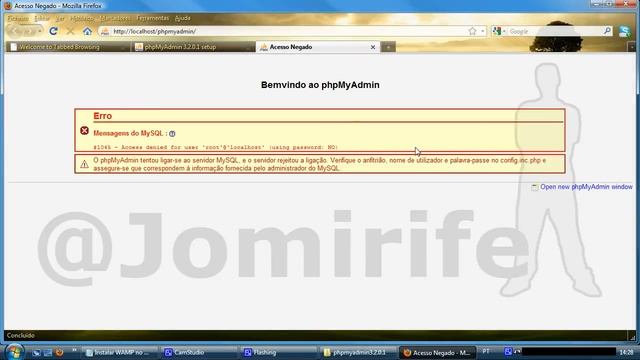Click the Skype toolbar icon

coord(624,31)
